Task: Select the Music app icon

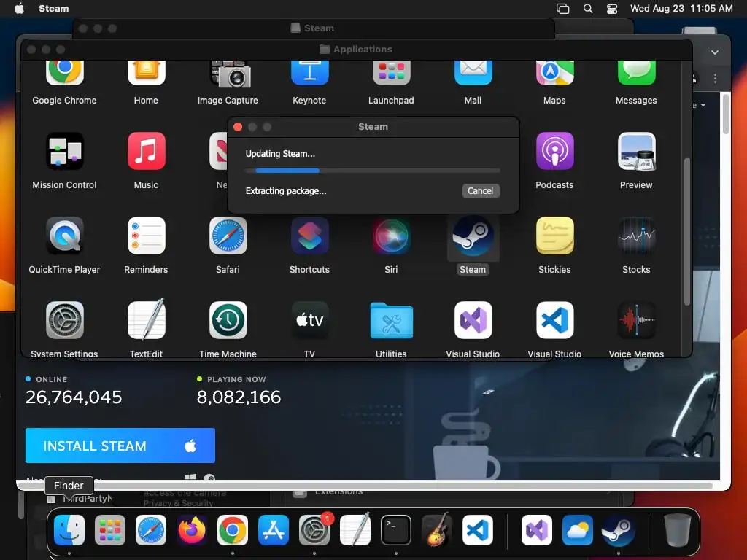Action: pos(146,151)
